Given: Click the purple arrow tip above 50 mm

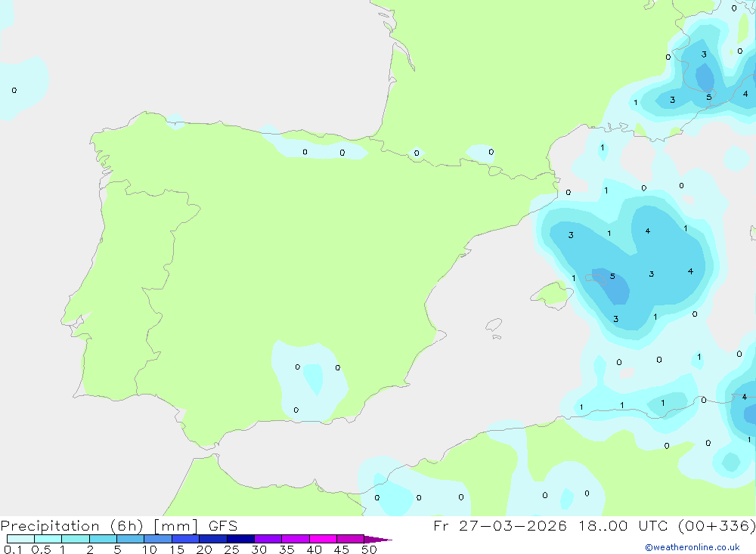Looking at the screenshot, I should click(x=378, y=540).
